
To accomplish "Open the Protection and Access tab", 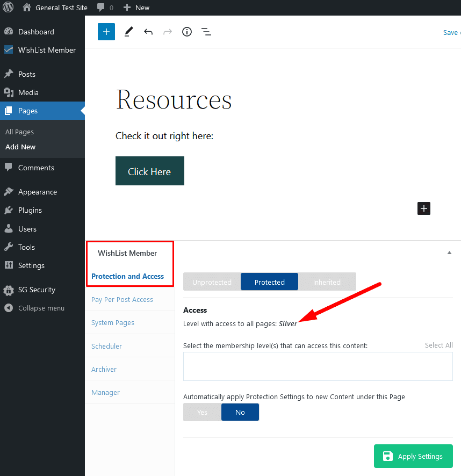I will coord(127,276).
